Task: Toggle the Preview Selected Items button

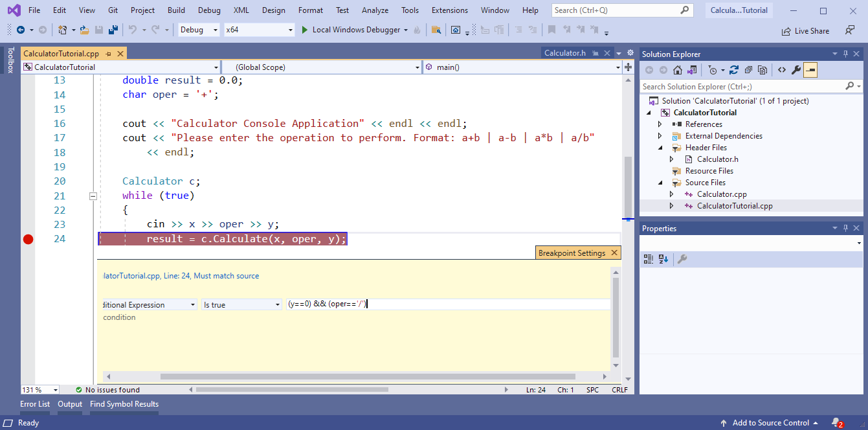Action: click(810, 70)
